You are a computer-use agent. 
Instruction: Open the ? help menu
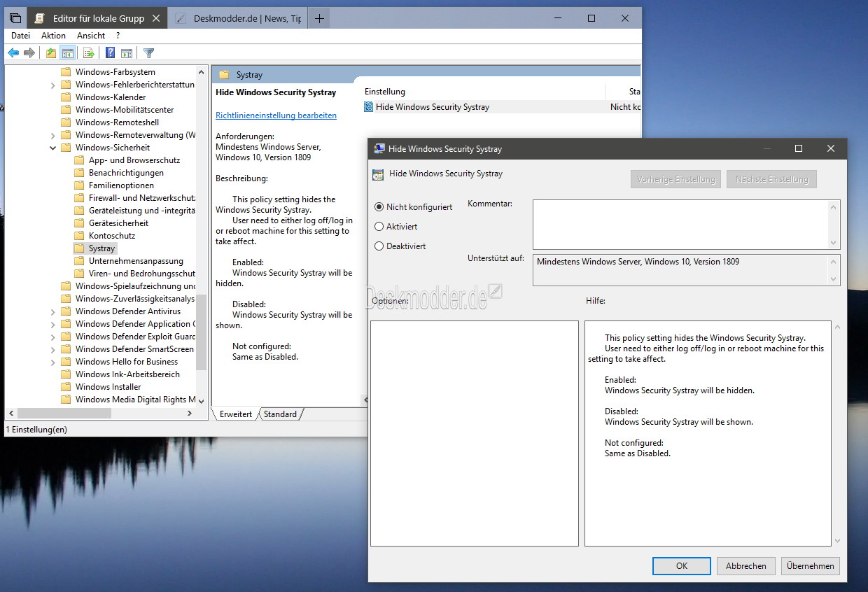click(118, 36)
